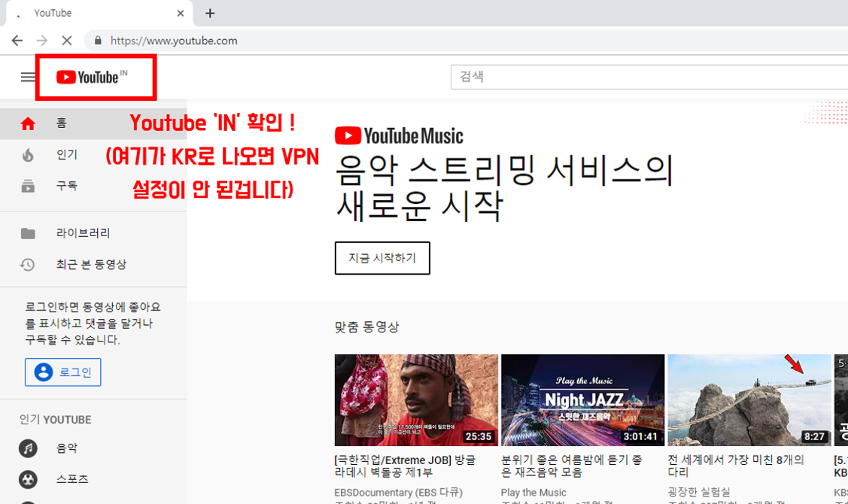Open channel EBSDocumentary (EBS 다큐)

point(399,493)
